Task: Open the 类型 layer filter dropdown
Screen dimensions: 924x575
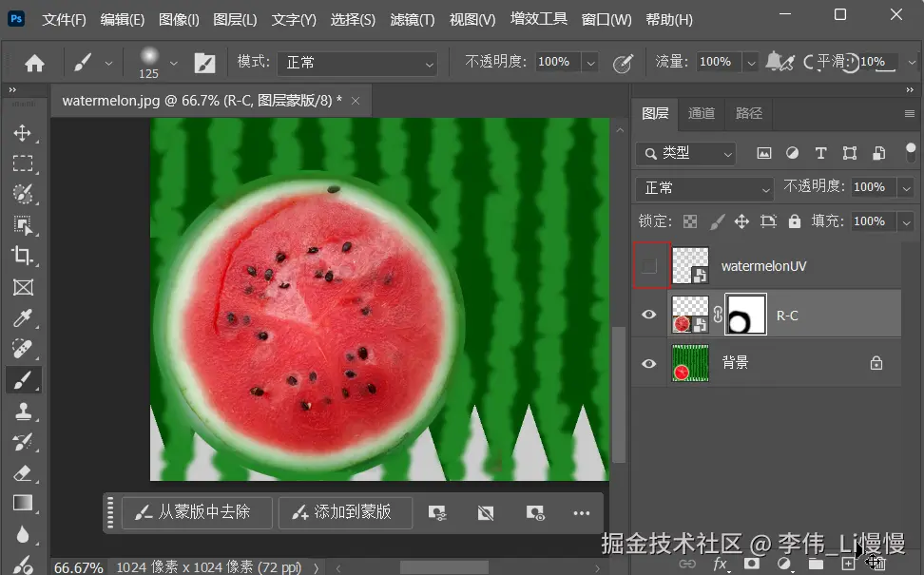Action: 686,154
